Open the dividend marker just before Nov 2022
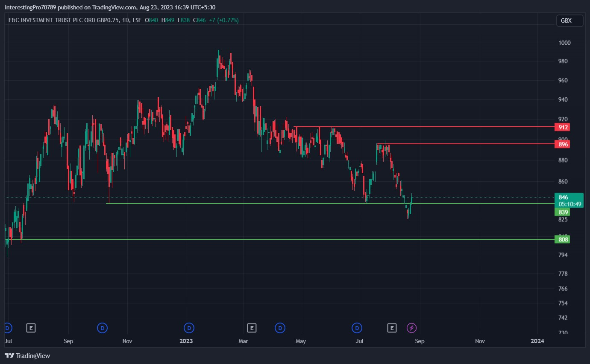This screenshot has width=590, height=364. pyautogui.click(x=102, y=328)
